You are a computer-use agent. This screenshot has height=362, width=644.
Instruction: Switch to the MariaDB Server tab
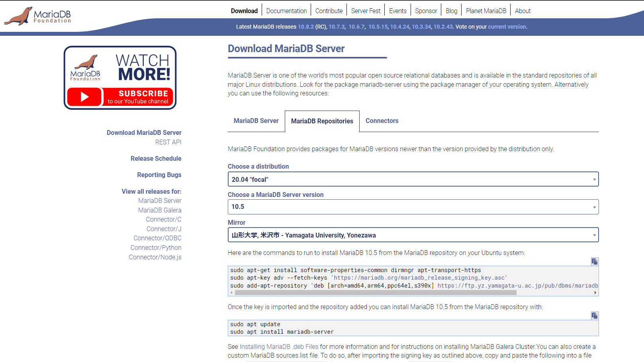click(x=256, y=121)
